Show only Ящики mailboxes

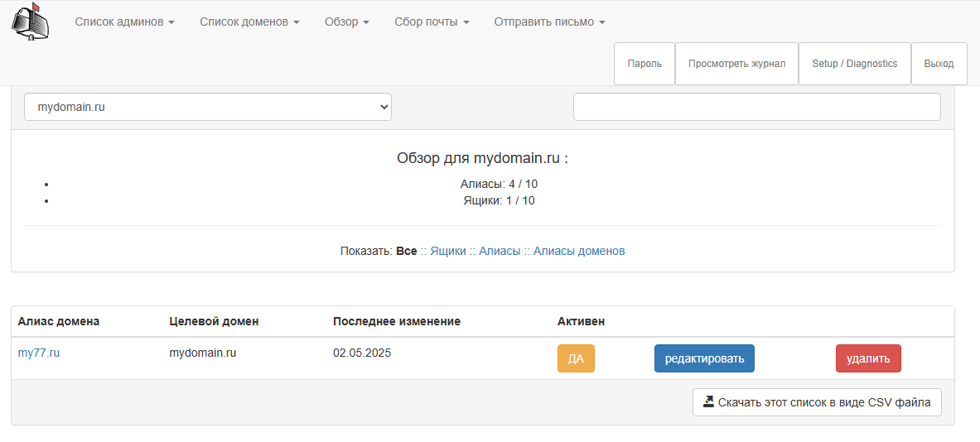click(447, 251)
